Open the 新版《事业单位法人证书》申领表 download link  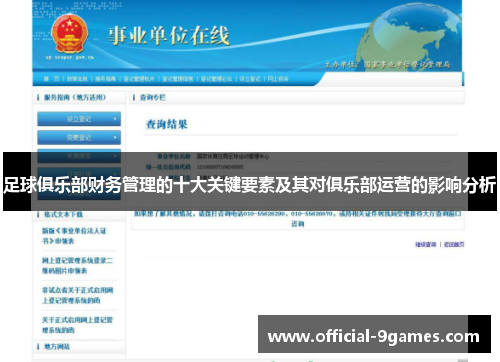pyautogui.click(x=74, y=236)
